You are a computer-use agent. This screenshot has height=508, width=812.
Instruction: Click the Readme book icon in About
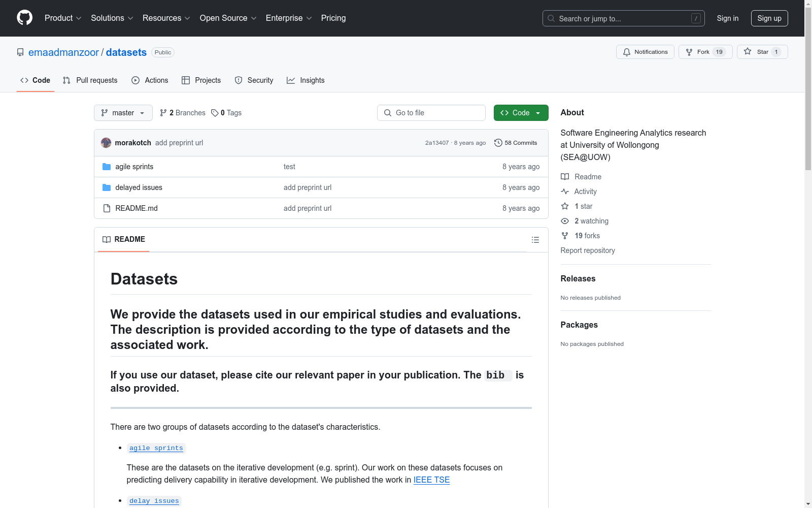565,177
